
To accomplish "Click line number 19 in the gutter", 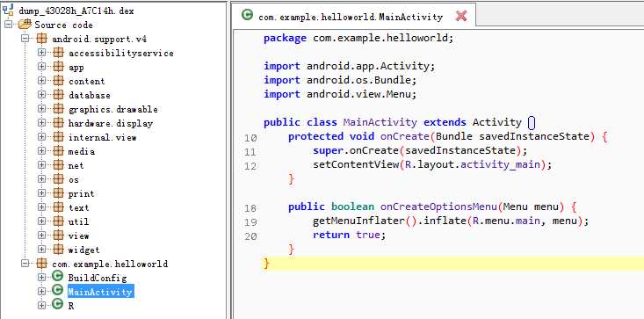I will (x=250, y=222).
